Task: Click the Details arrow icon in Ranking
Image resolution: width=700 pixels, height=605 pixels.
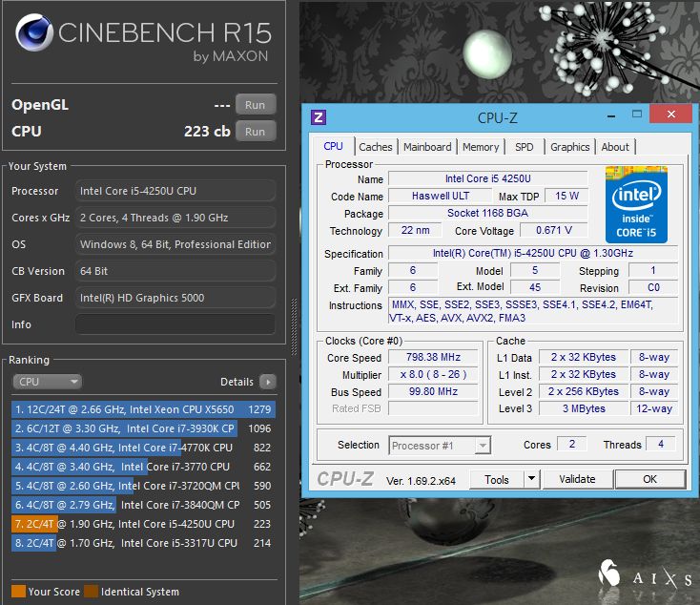Action: [x=268, y=382]
